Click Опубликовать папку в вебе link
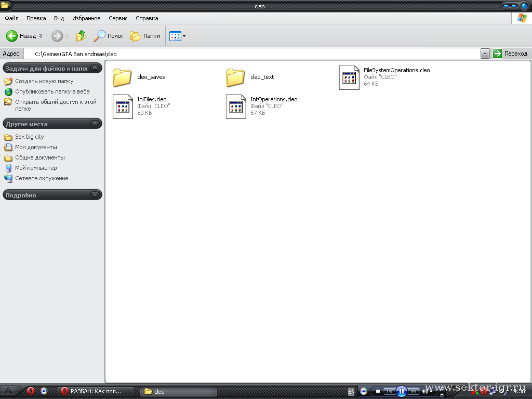This screenshot has width=532, height=399. click(x=52, y=91)
